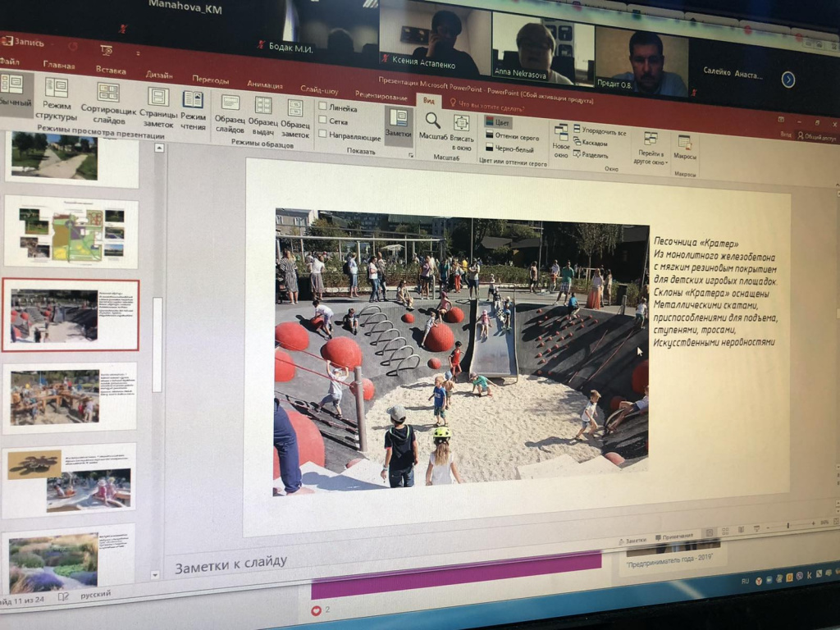Open Образец слайдов master view
Screen dimensions: 840x630
pyautogui.click(x=230, y=111)
